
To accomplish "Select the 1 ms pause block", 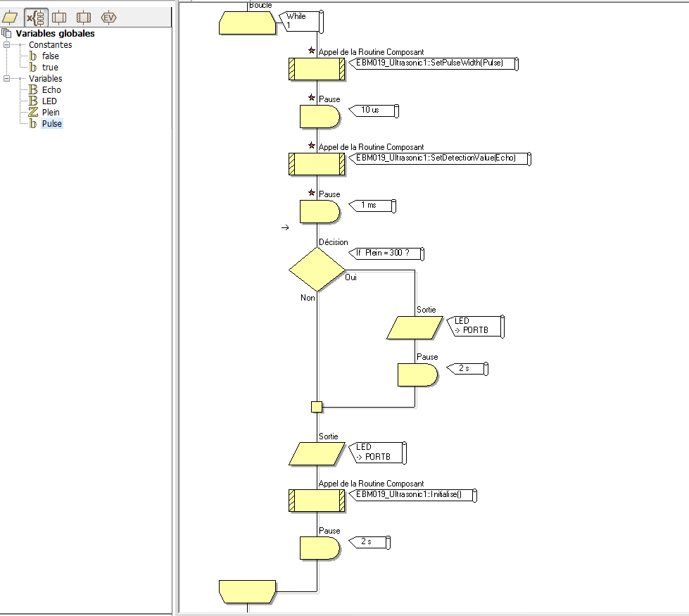I will click(x=320, y=211).
